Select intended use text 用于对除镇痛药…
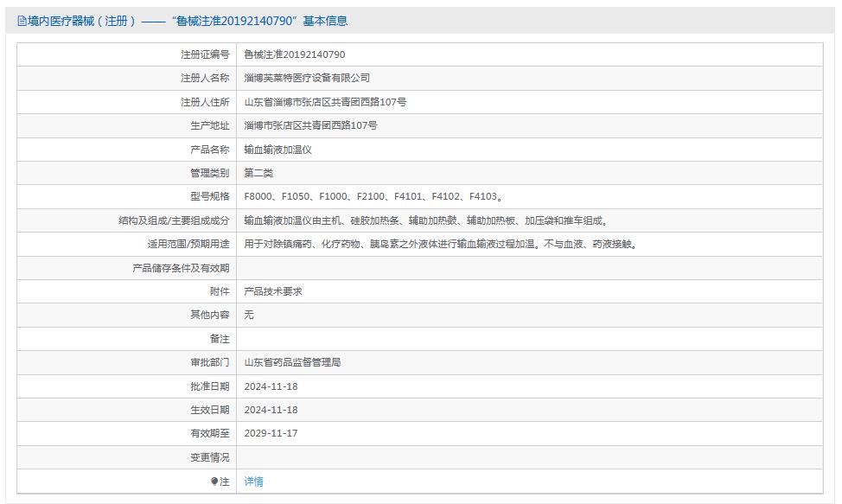Image resolution: width=842 pixels, height=504 pixels. pyautogui.click(x=441, y=244)
